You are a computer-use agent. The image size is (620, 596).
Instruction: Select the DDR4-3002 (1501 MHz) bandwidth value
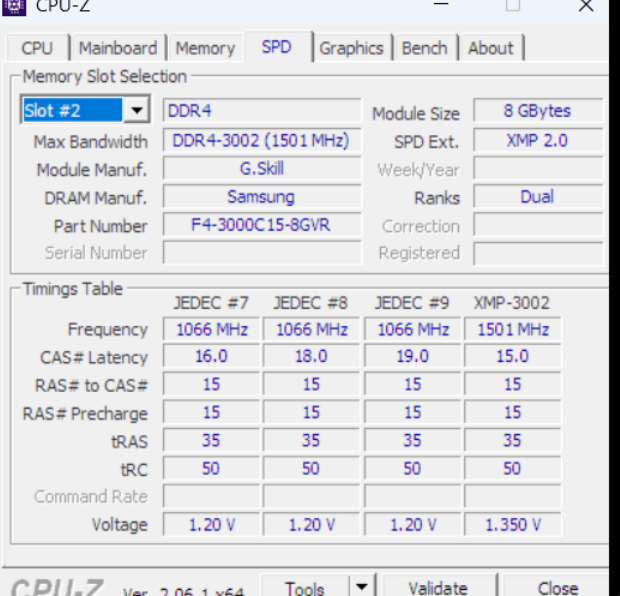coord(262,140)
